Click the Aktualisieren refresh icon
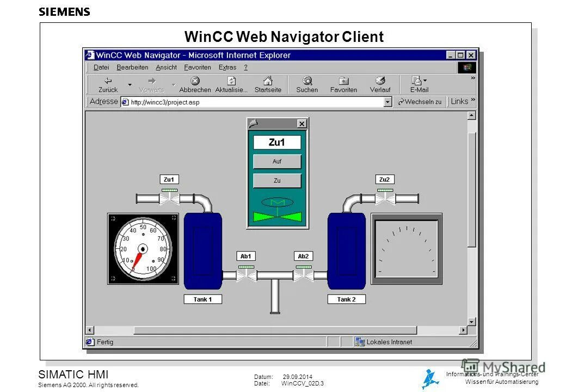 click(231, 81)
